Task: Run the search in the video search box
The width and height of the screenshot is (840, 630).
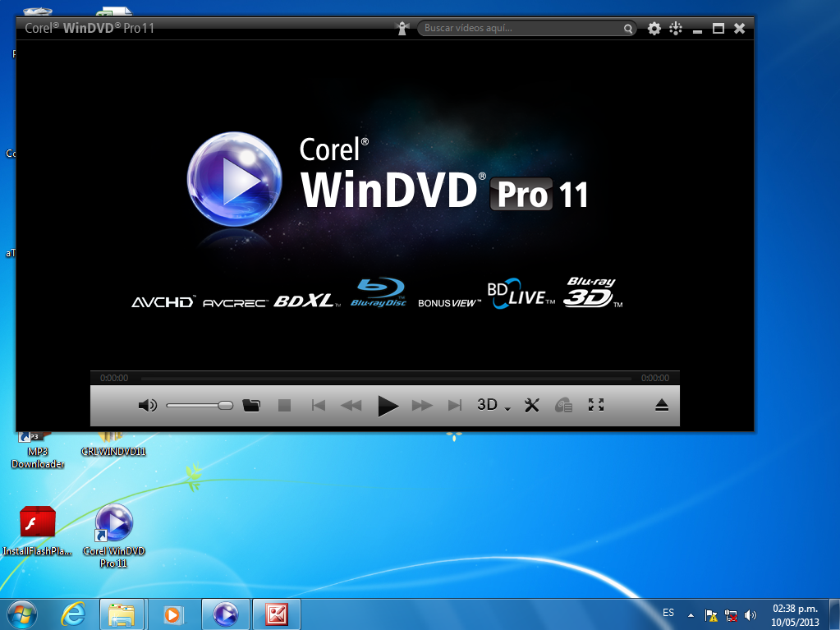Action: (628, 28)
